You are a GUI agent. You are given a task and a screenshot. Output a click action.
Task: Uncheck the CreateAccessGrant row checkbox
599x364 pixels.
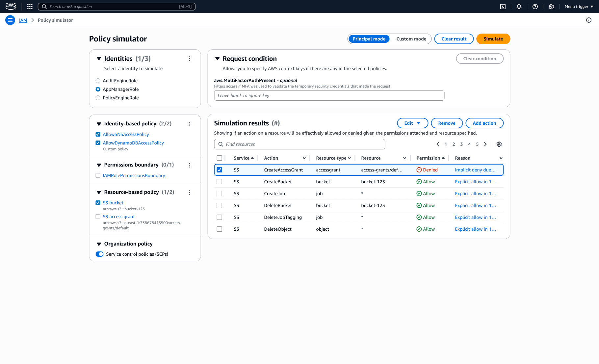219,170
